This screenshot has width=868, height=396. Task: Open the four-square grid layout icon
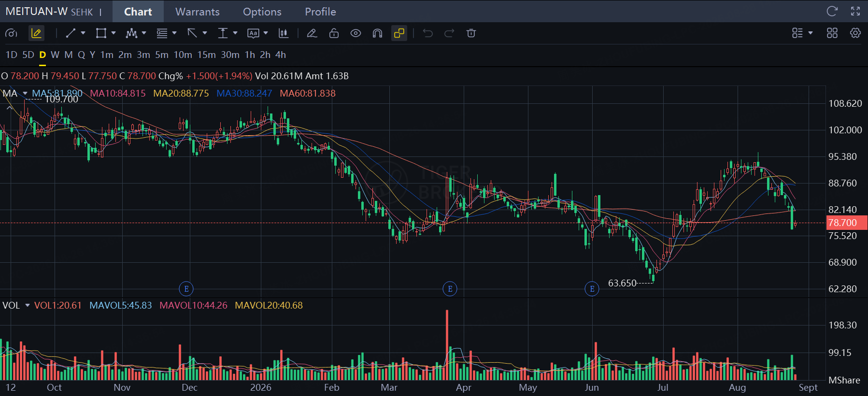pyautogui.click(x=832, y=33)
